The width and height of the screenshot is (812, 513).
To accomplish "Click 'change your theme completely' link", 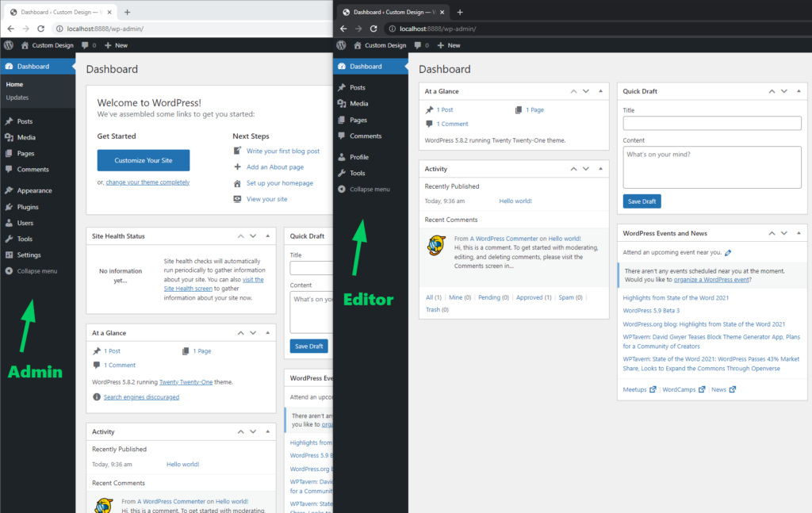I will coord(147,182).
